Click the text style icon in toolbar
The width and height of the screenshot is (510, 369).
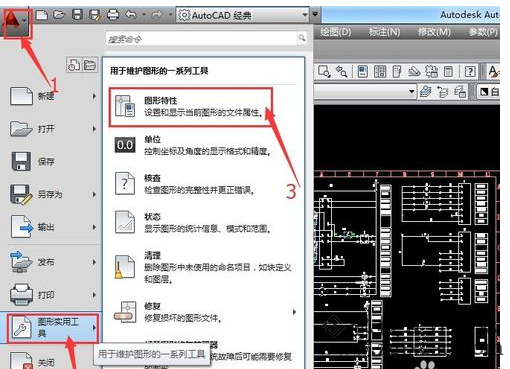[x=493, y=71]
